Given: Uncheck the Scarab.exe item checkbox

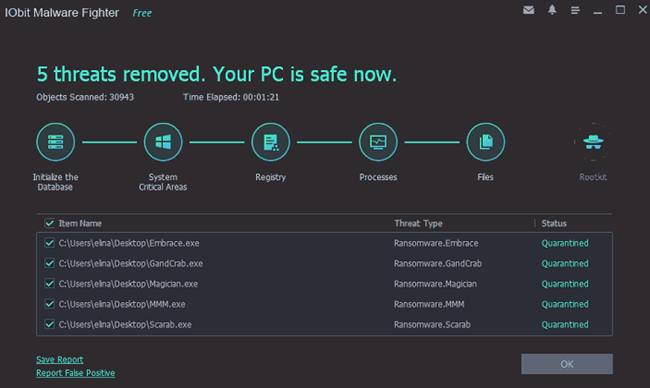Looking at the screenshot, I should [x=49, y=324].
